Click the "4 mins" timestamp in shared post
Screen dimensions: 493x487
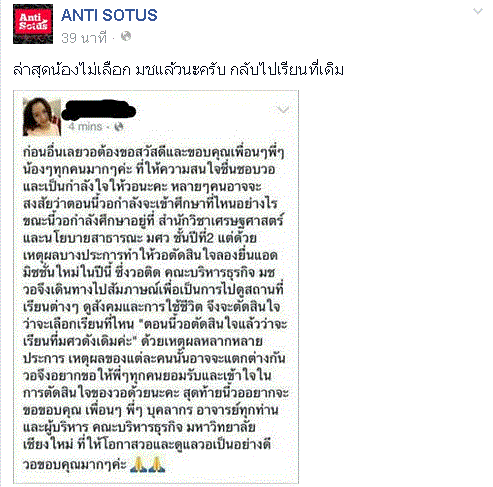[x=85, y=127]
